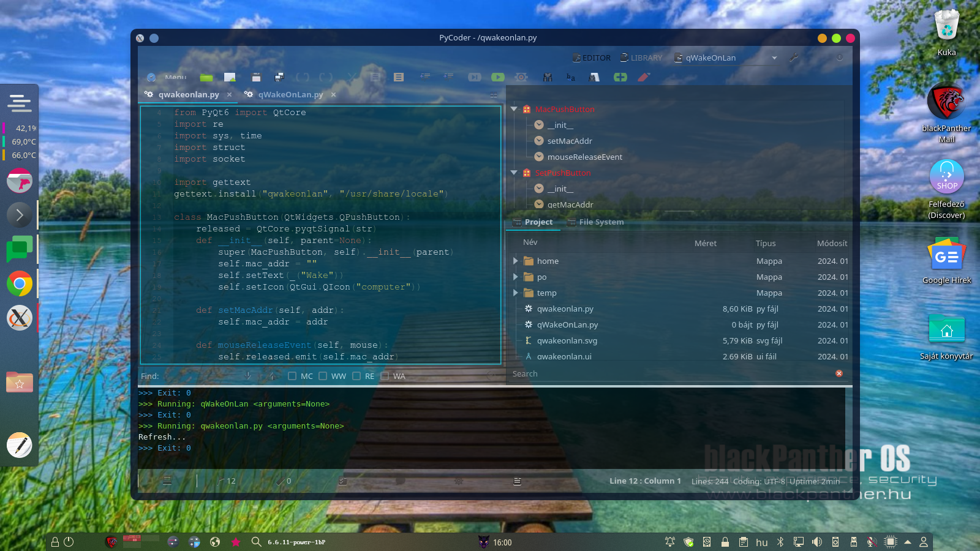
Task: Open Felfedező (Discover) shop icon
Action: (x=947, y=189)
